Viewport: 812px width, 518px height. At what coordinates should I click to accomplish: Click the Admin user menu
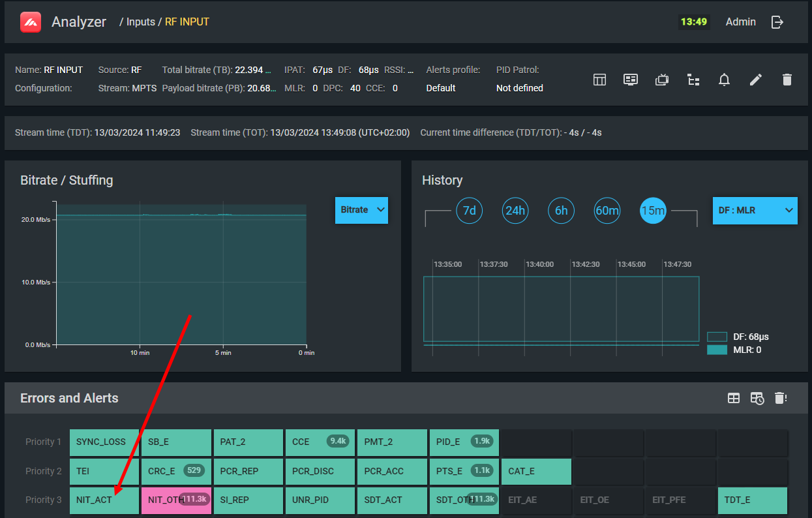(740, 22)
